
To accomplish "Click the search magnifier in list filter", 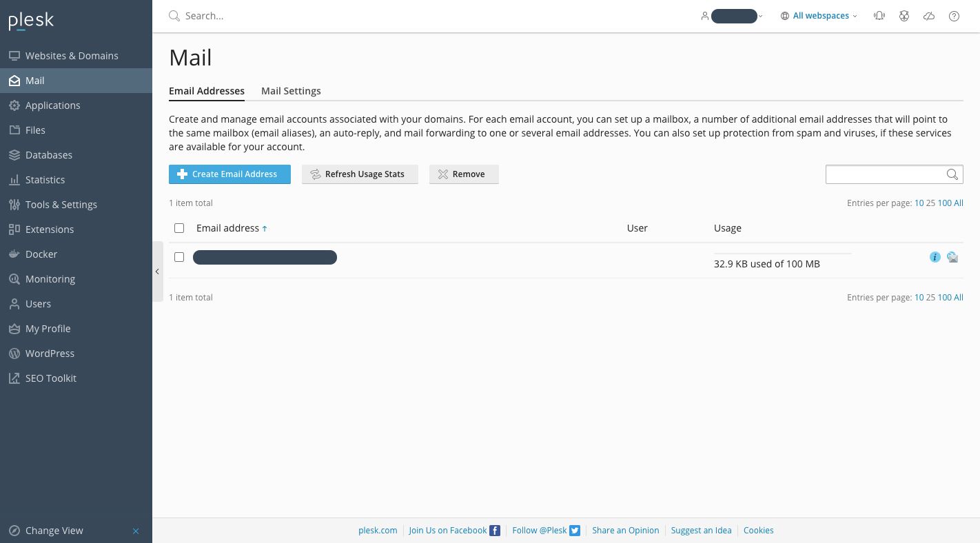I will [952, 174].
